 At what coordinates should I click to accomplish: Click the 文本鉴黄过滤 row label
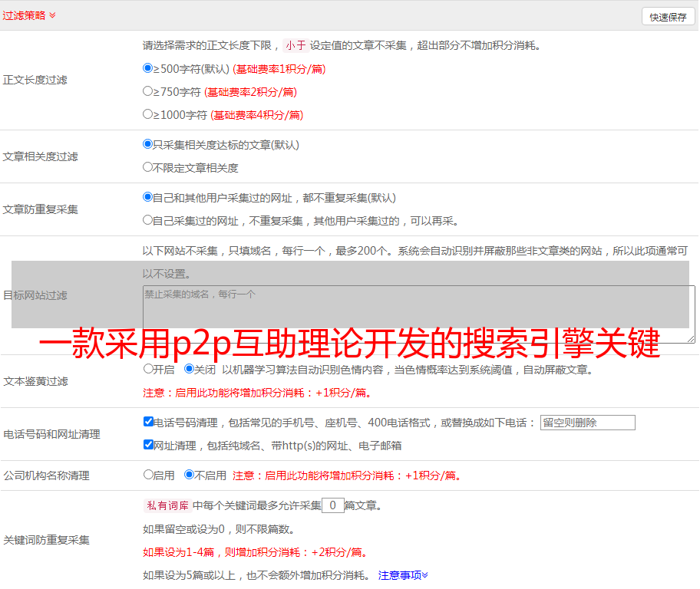(36, 381)
